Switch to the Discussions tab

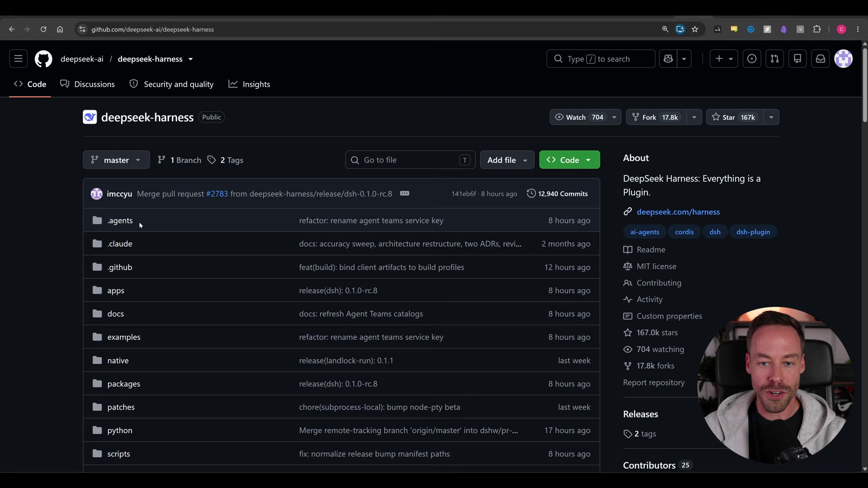88,84
